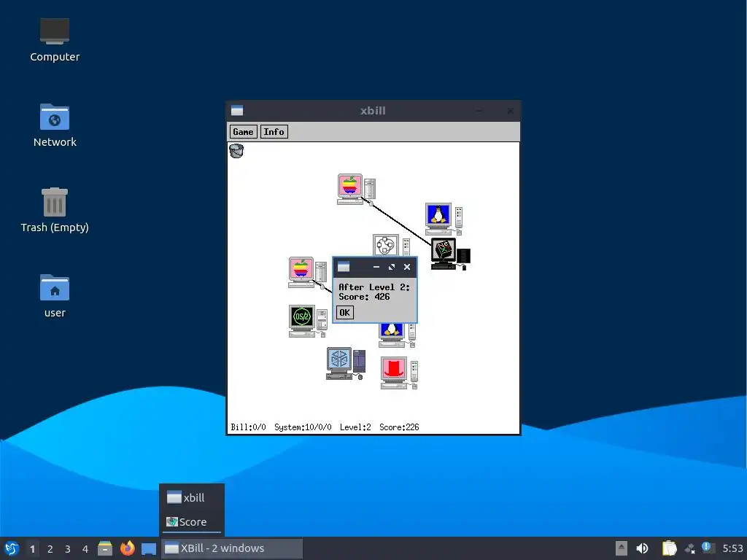Open the score dialog's window menu icon
The height and width of the screenshot is (560, 747).
point(344,267)
